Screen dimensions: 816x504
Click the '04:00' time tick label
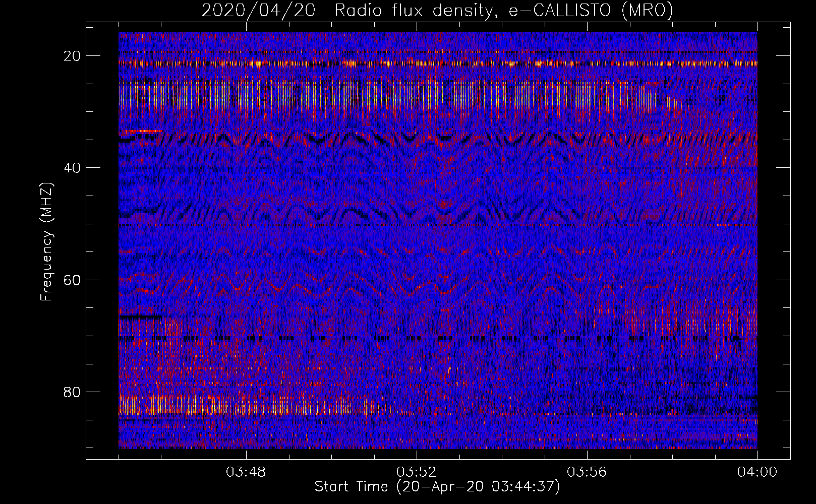point(757,472)
